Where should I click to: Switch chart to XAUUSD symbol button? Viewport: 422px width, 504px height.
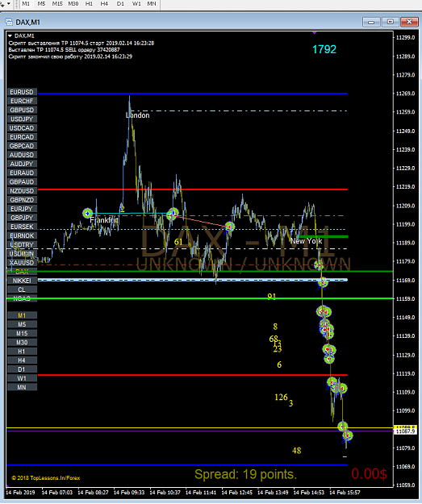click(x=22, y=263)
